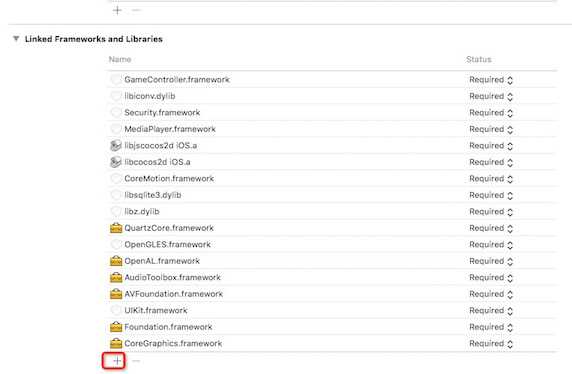The image size is (572, 374).
Task: Open the status dropdown for libsqlite3.dylib
Action: pos(491,195)
